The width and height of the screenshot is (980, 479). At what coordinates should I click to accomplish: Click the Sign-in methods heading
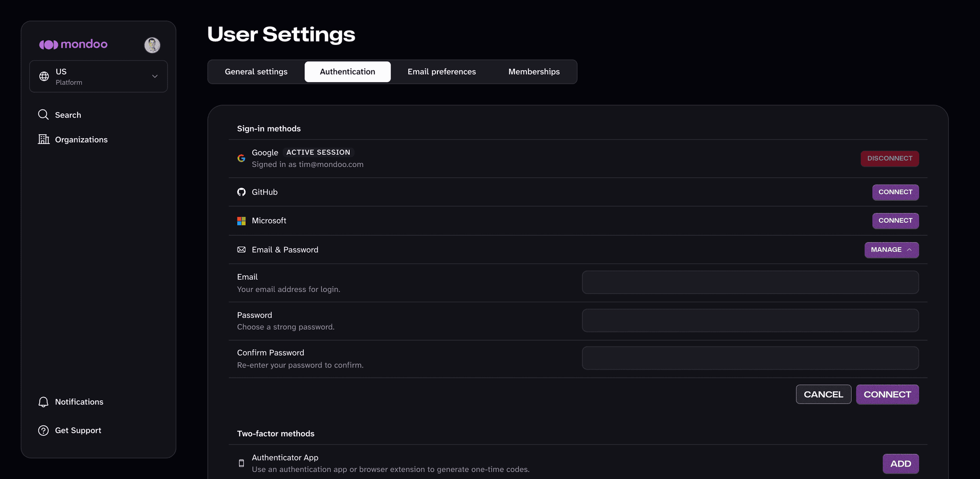pyautogui.click(x=269, y=129)
